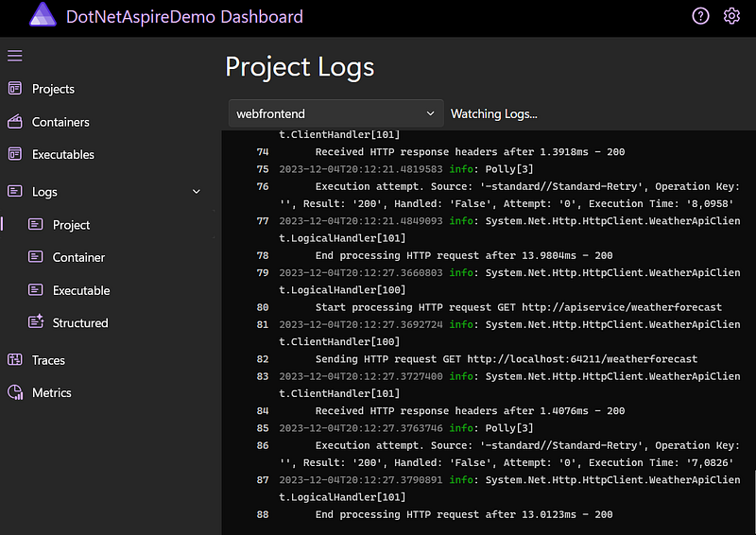Click log line 81 timestamp 20:12:27.3692724
The width and height of the screenshot is (756, 535).
click(x=361, y=324)
